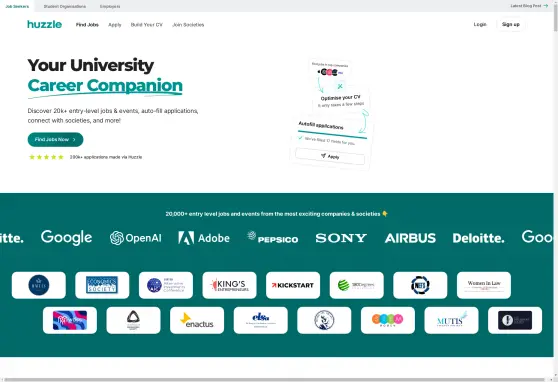Open the triangle logo society card
The image size is (558, 382).
pos(133,320)
